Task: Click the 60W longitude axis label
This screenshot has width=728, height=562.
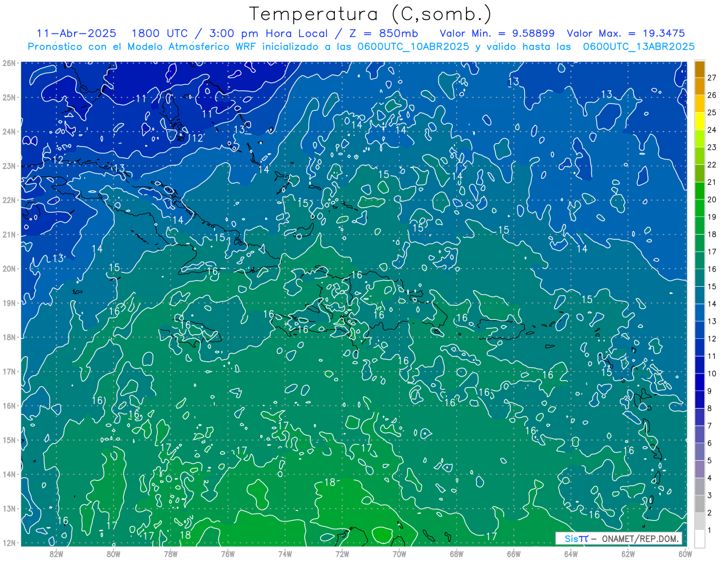Action: click(685, 554)
